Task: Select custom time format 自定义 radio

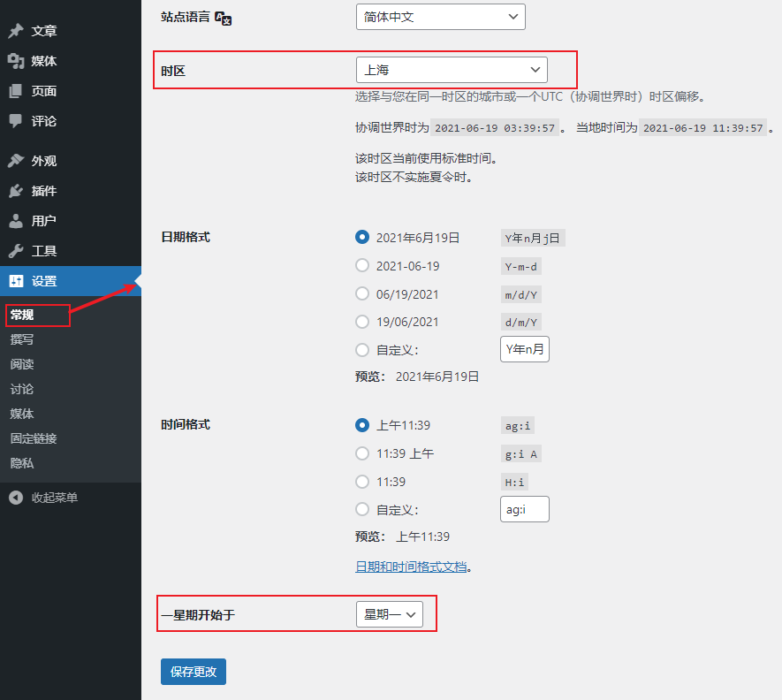Action: click(362, 509)
